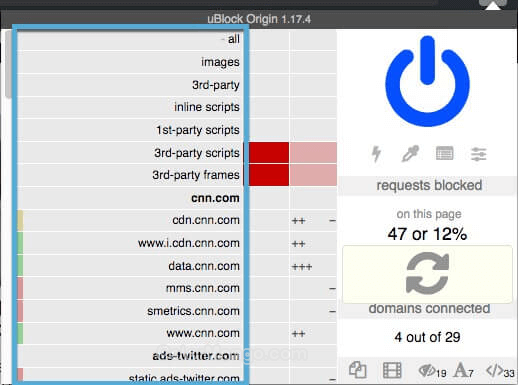Toggle large media blocking film icon
The image size is (518, 385).
(392, 370)
